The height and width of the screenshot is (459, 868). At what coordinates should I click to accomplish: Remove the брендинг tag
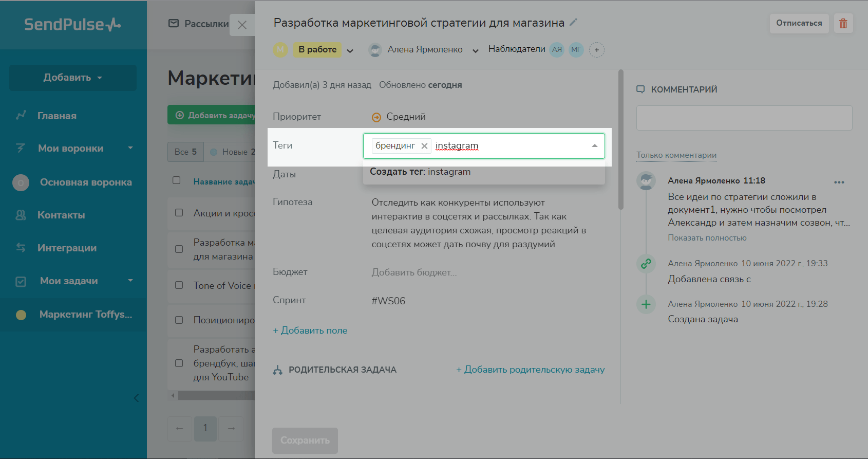(x=424, y=146)
